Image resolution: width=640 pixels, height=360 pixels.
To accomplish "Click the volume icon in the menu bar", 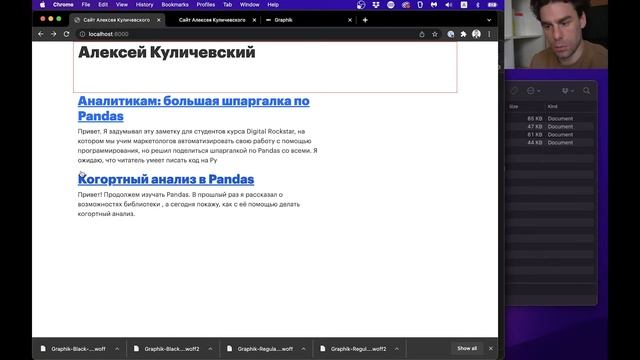I will click(449, 5).
